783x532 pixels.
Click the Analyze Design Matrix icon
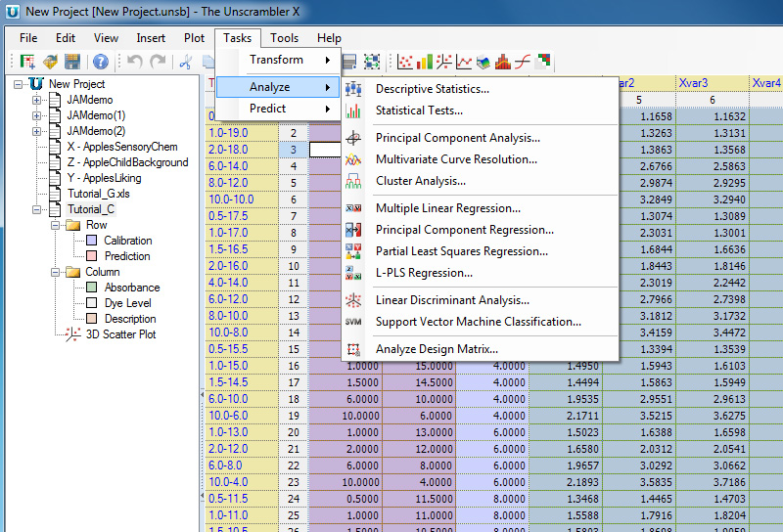tap(353, 349)
